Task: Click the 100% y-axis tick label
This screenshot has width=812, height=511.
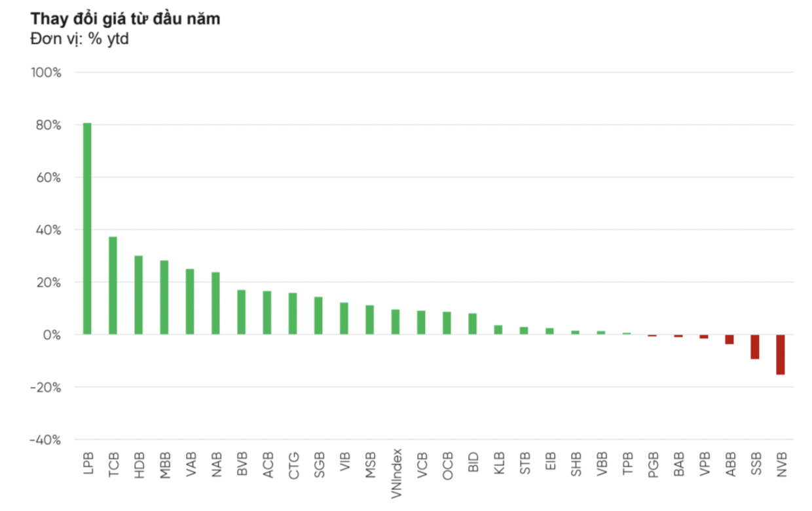Action: point(46,72)
